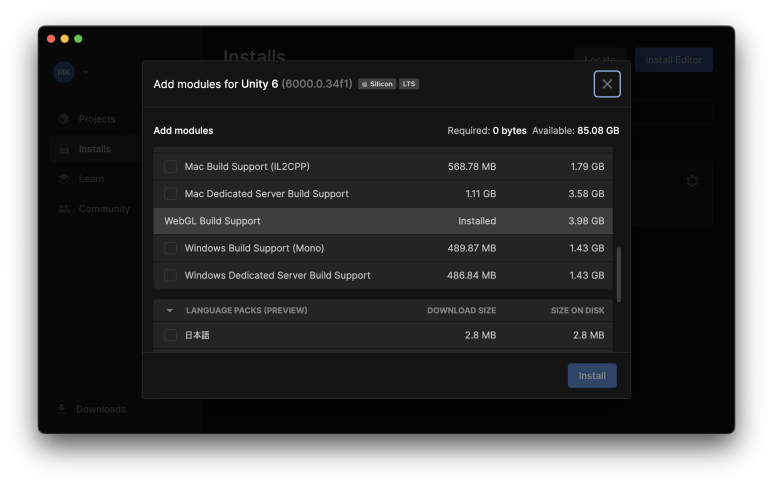Open the install settings gear icon
Image resolution: width=773 pixels, height=484 pixels.
[x=692, y=181]
